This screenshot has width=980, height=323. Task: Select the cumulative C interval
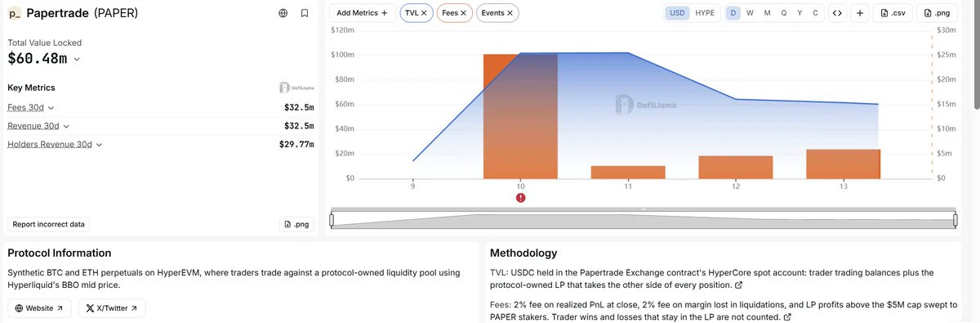point(815,13)
